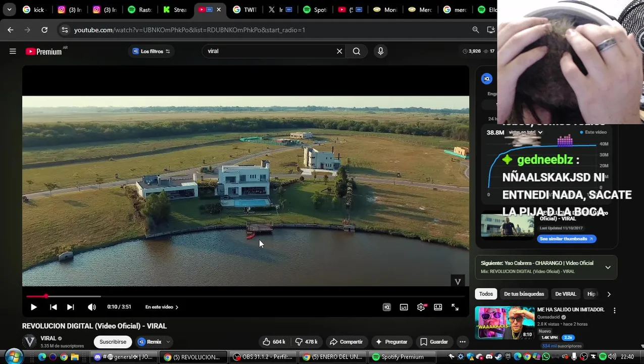Go to YouTube Premium home logo
The width and height of the screenshot is (644, 364).
pos(43,52)
